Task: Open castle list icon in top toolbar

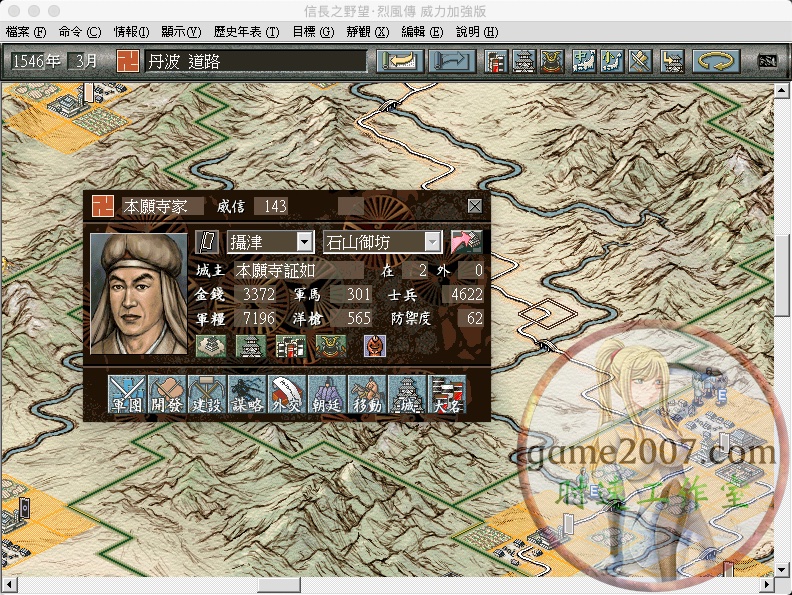Action: (524, 62)
